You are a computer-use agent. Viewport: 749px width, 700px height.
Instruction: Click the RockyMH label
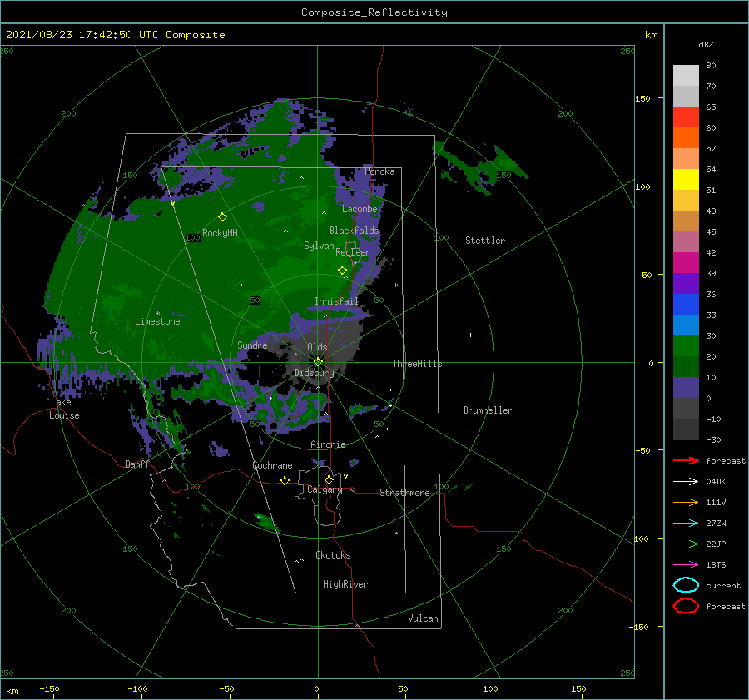[220, 233]
